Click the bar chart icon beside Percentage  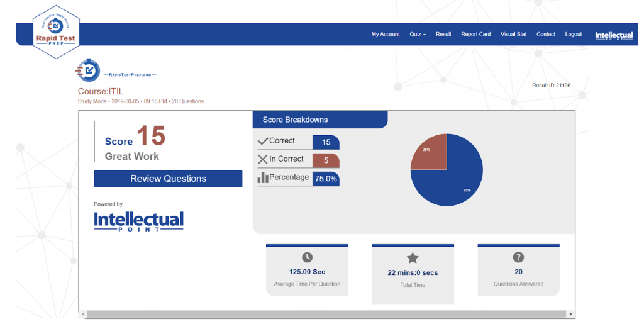click(263, 177)
